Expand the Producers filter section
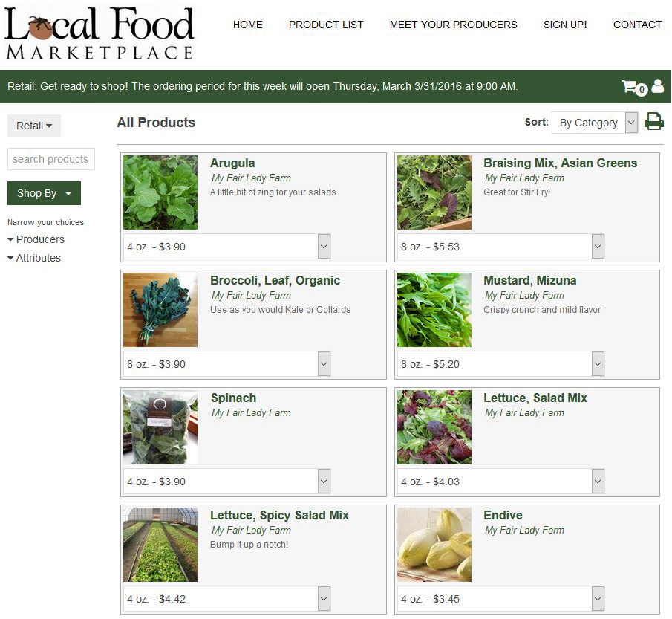The height and width of the screenshot is (619, 672). coord(36,239)
